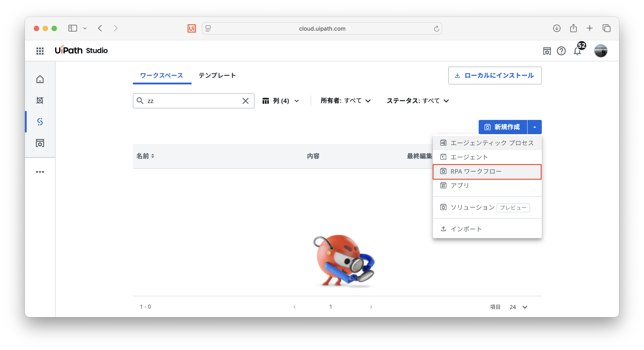The width and height of the screenshot is (644, 350).
Task: Open a new Safari tab
Action: click(x=590, y=28)
